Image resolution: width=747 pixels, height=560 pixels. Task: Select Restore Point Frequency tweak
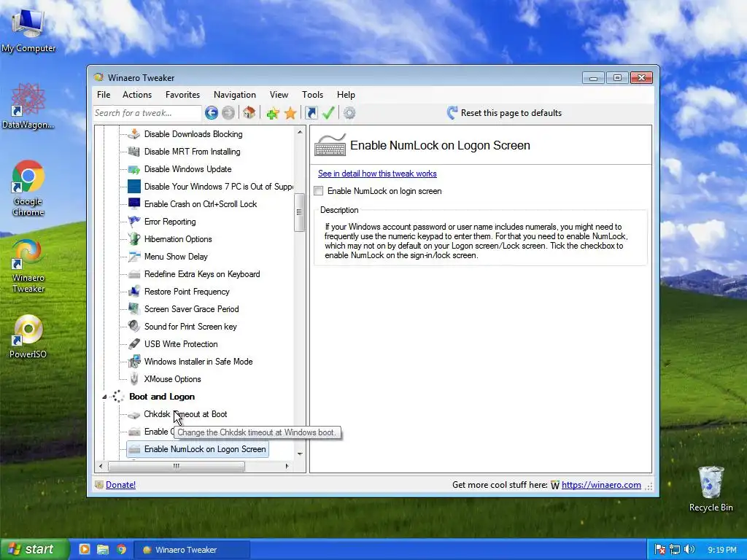pyautogui.click(x=187, y=292)
